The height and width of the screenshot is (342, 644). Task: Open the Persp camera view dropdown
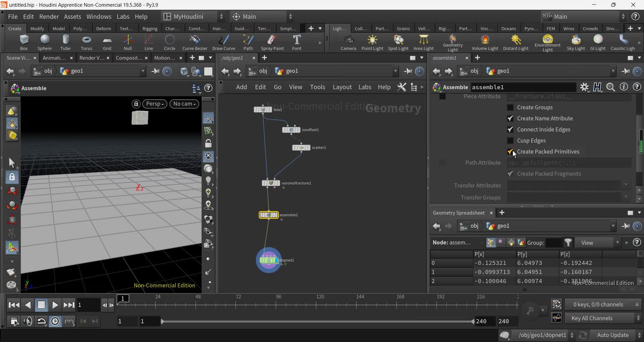click(x=155, y=104)
